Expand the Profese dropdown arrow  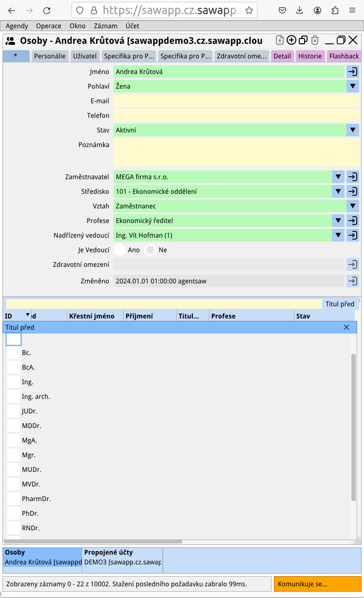tap(338, 221)
